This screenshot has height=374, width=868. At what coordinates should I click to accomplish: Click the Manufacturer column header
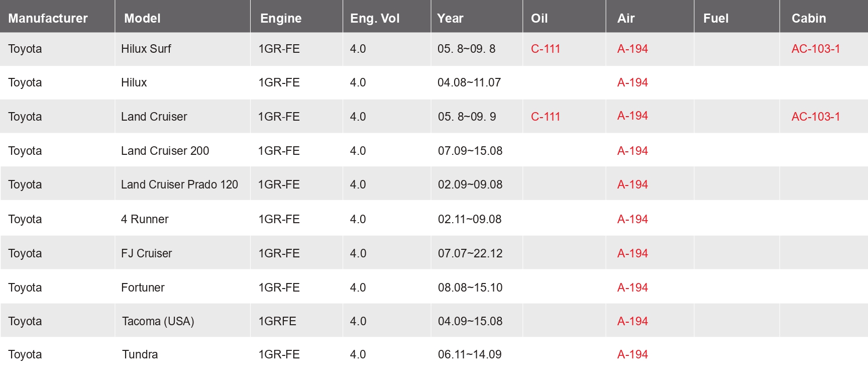point(48,18)
